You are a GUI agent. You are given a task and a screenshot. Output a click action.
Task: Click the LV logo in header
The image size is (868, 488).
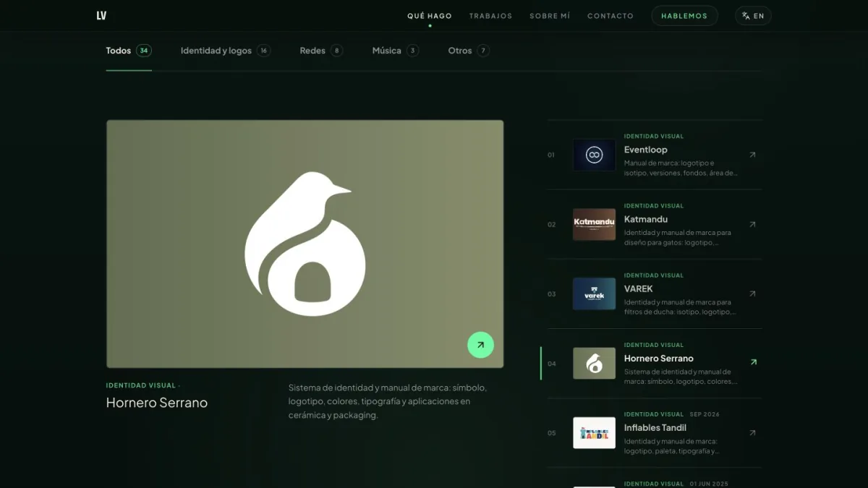[101, 16]
